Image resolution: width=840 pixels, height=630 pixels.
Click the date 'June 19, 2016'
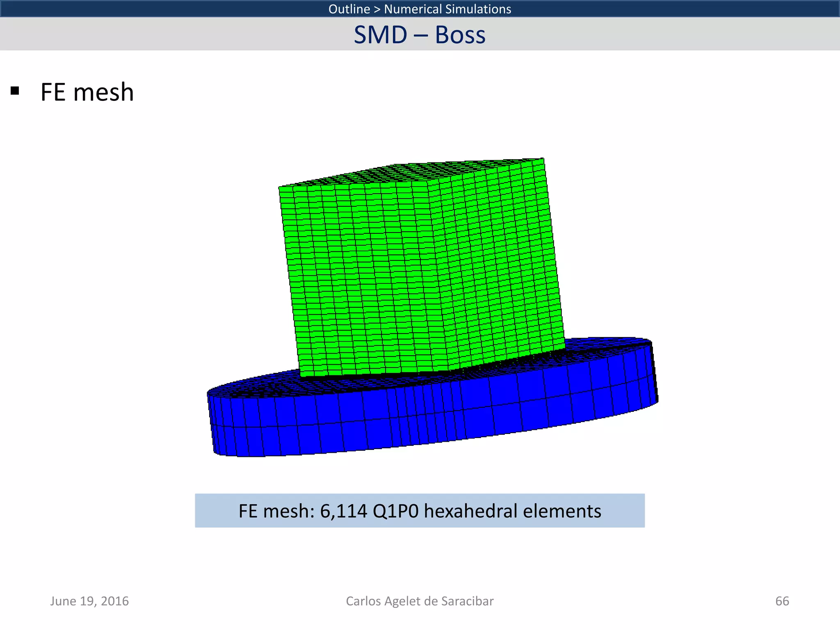(x=89, y=601)
